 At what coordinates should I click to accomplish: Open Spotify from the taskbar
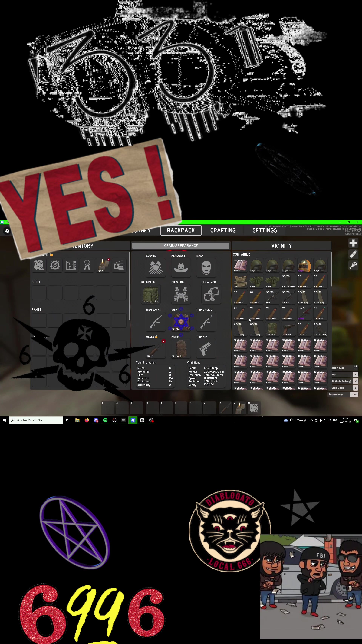[105, 420]
